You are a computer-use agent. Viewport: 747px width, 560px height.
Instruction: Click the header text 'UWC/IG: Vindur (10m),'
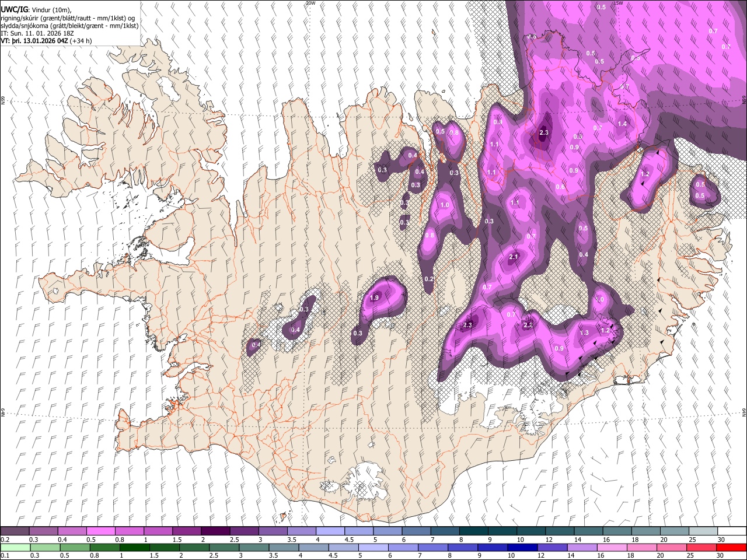tap(36, 10)
